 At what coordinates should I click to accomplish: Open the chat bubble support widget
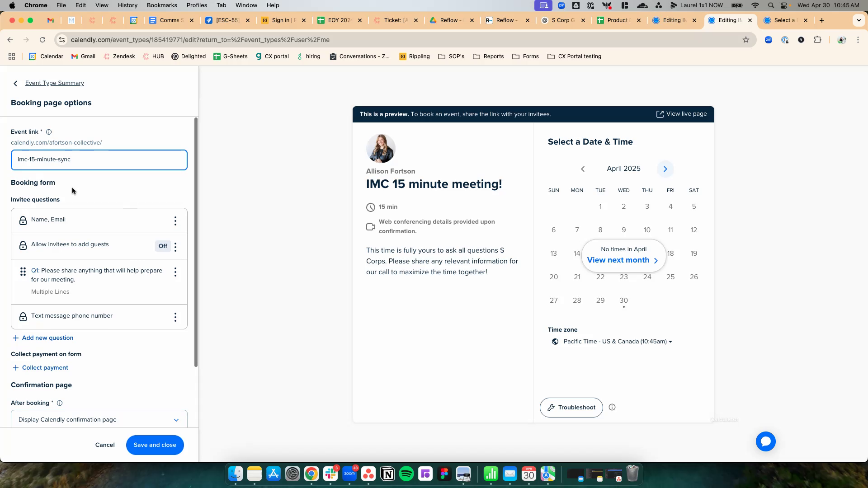point(765,441)
